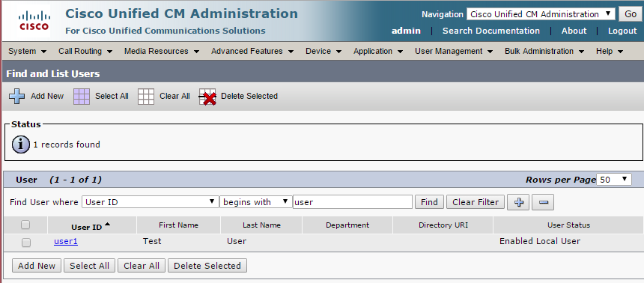Image resolution: width=644 pixels, height=283 pixels.
Task: Click the About link
Action: 574,31
